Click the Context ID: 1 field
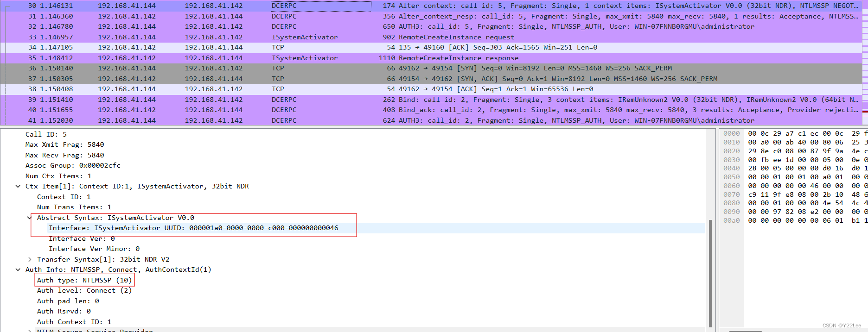Image resolution: width=868 pixels, height=332 pixels. (64, 197)
